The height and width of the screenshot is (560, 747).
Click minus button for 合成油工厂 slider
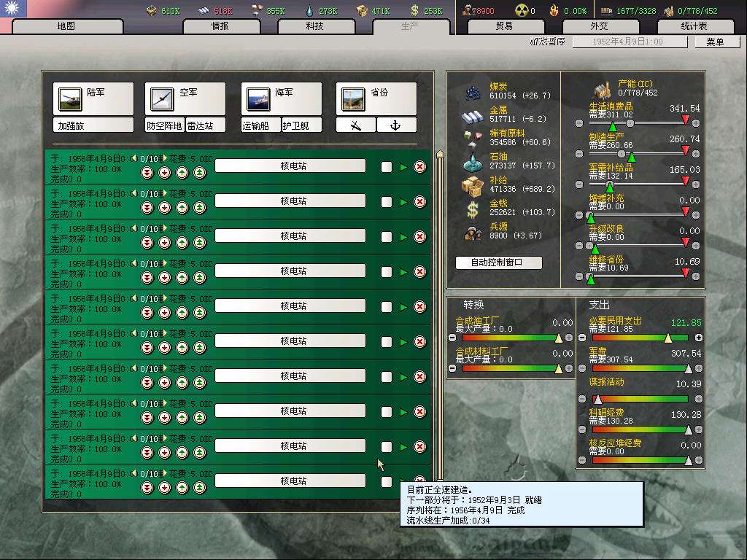tap(452, 338)
